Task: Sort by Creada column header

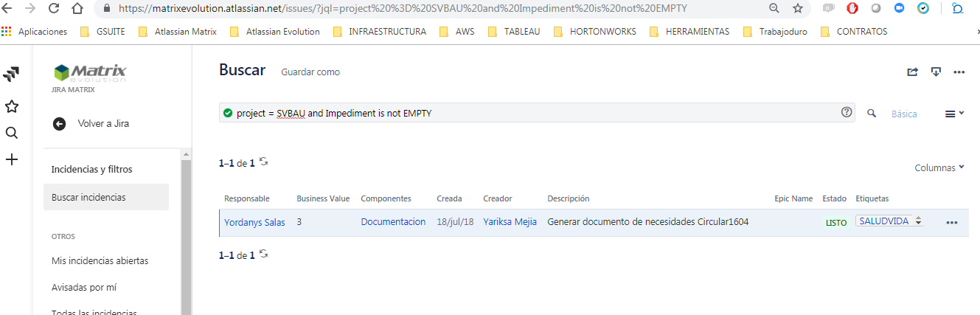Action: tap(449, 198)
